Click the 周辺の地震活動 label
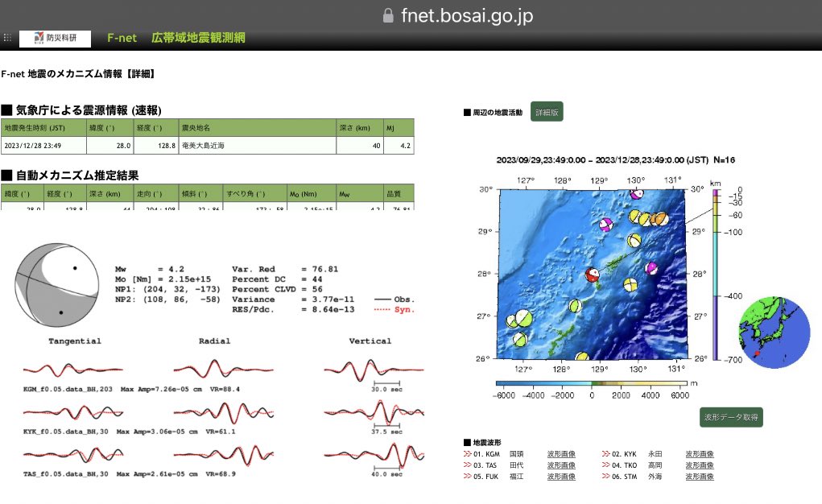Screen dimensions: 822x504 (x=494, y=112)
